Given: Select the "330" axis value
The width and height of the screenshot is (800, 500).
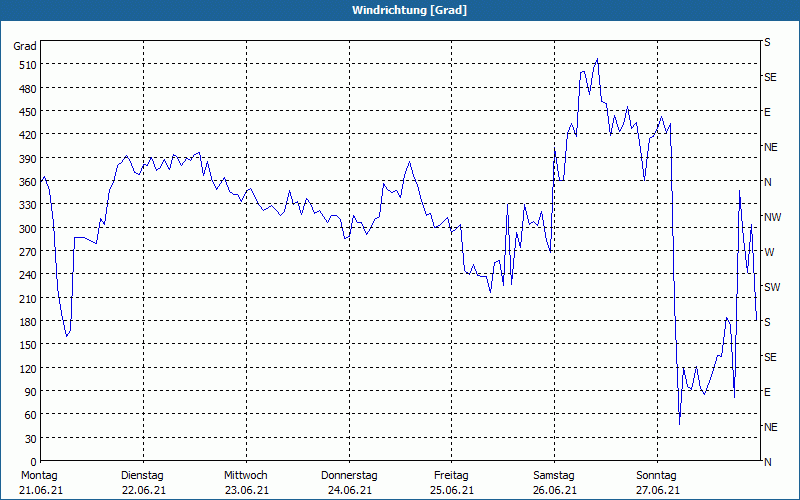Looking at the screenshot, I should pos(28,205).
